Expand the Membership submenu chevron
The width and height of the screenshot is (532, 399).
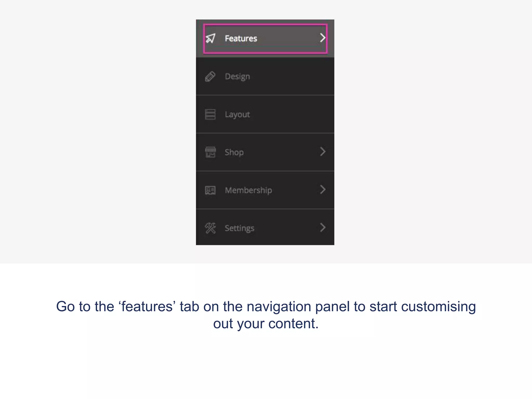coord(322,190)
